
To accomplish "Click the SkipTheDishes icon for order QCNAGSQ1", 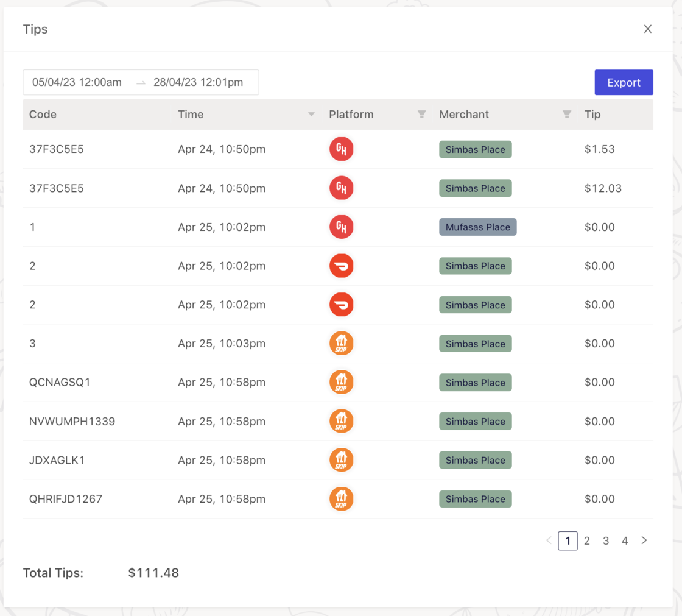I will click(x=341, y=383).
